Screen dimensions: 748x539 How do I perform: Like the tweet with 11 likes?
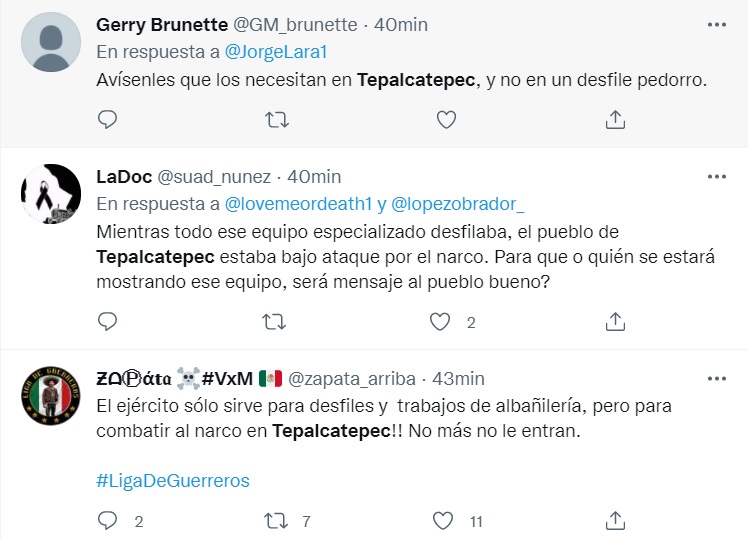click(441, 521)
